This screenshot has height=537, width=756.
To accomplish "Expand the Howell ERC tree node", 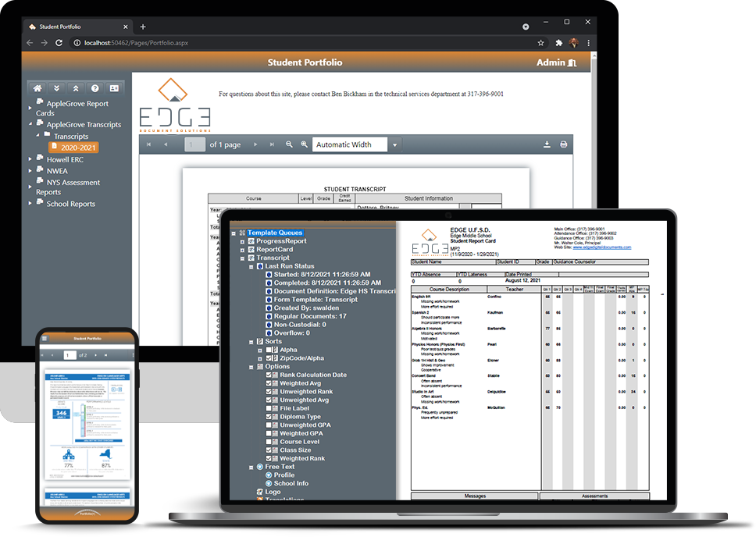I will [x=30, y=159].
